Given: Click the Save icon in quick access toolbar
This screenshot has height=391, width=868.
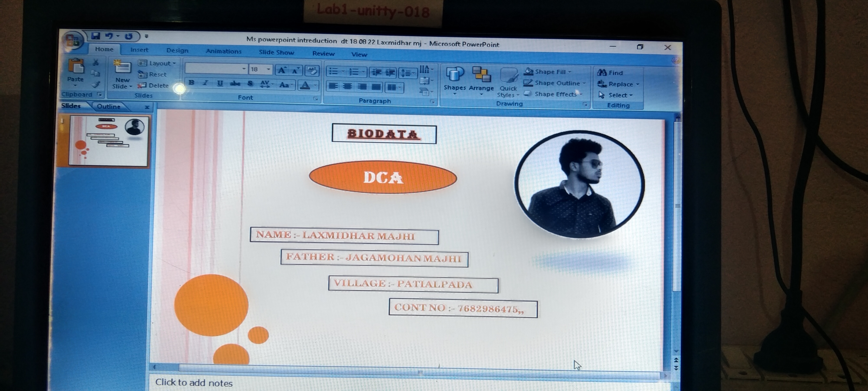Looking at the screenshot, I should pos(96,36).
